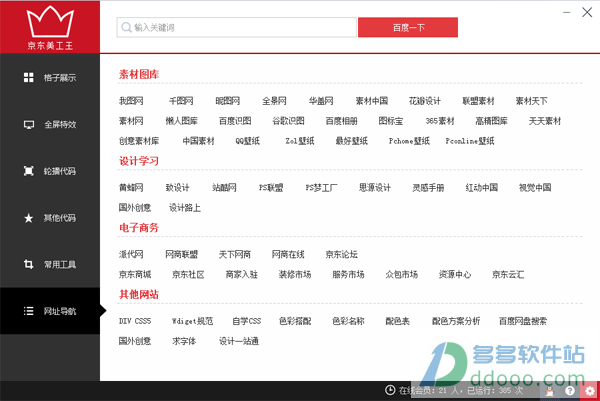
Task: Open 装修市场 link
Action: (x=295, y=274)
